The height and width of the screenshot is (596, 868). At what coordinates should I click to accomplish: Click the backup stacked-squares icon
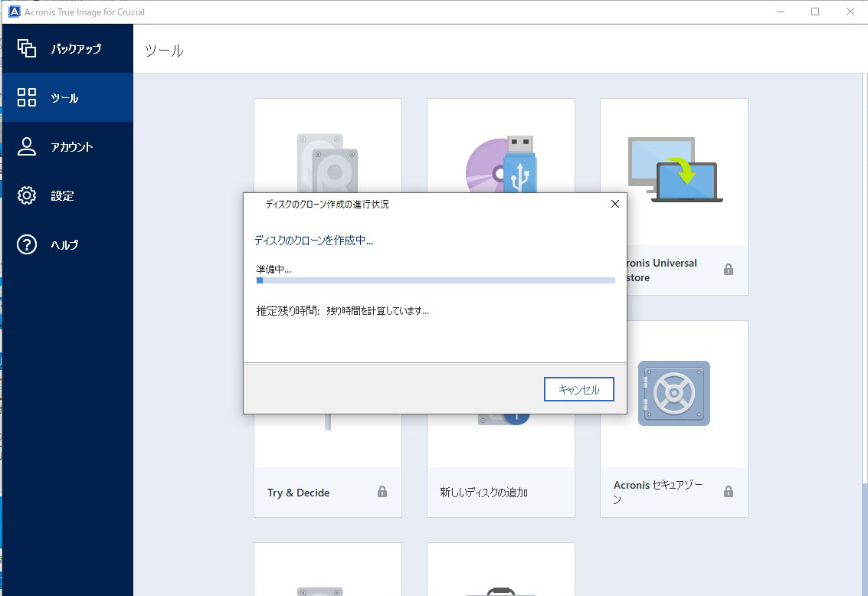tap(27, 48)
